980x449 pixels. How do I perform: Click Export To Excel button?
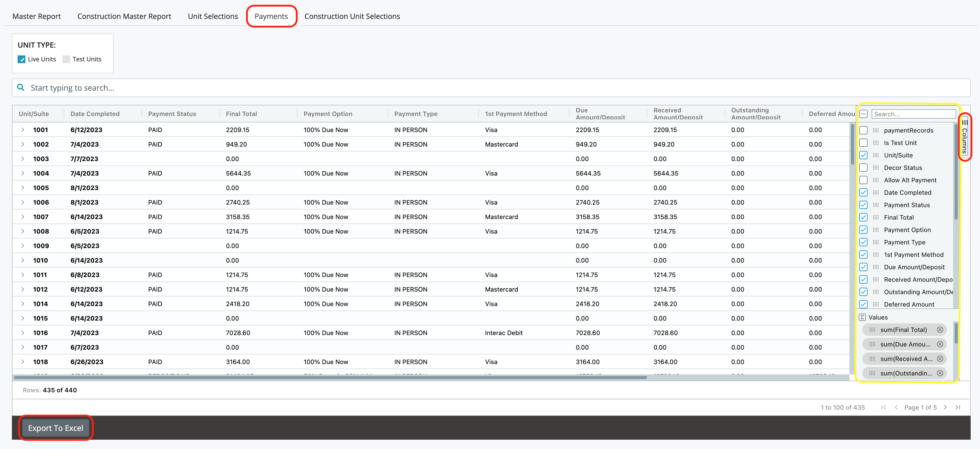(55, 428)
